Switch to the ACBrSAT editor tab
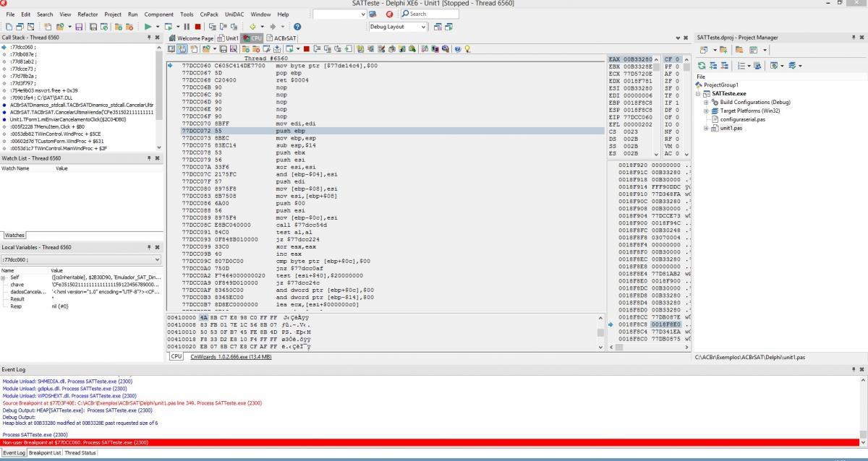 [x=281, y=38]
